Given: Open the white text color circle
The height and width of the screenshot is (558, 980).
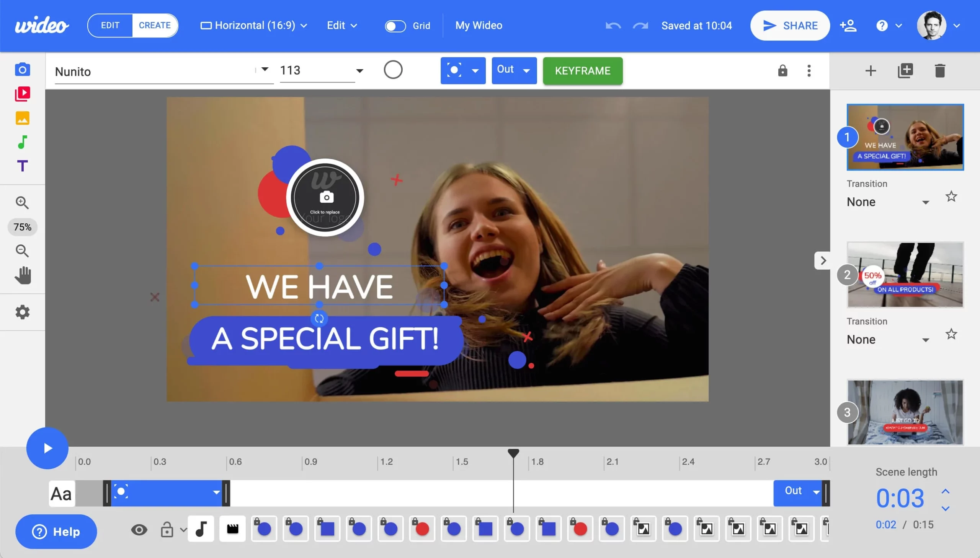Looking at the screenshot, I should [393, 70].
